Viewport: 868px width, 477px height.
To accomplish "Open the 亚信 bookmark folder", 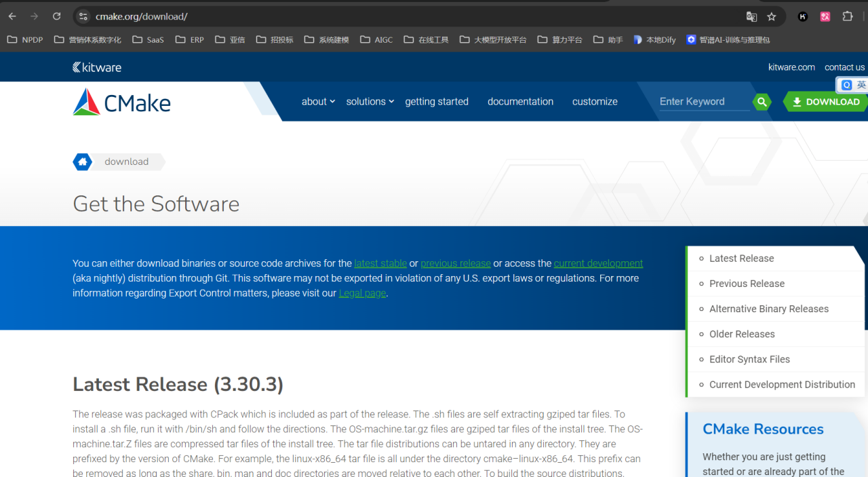I will (230, 40).
